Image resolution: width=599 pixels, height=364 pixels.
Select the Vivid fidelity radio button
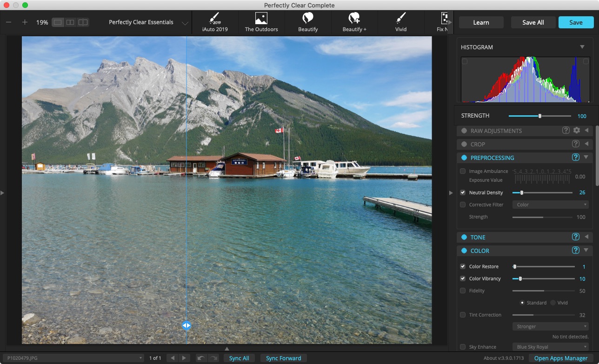point(553,303)
